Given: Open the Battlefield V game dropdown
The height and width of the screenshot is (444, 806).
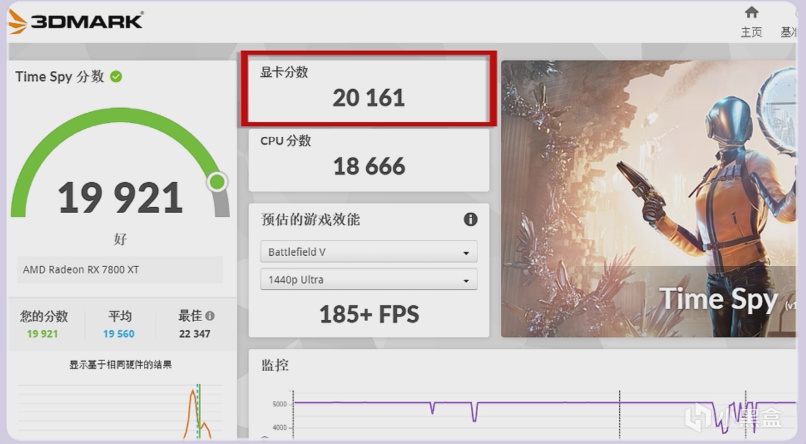Looking at the screenshot, I should click(369, 252).
